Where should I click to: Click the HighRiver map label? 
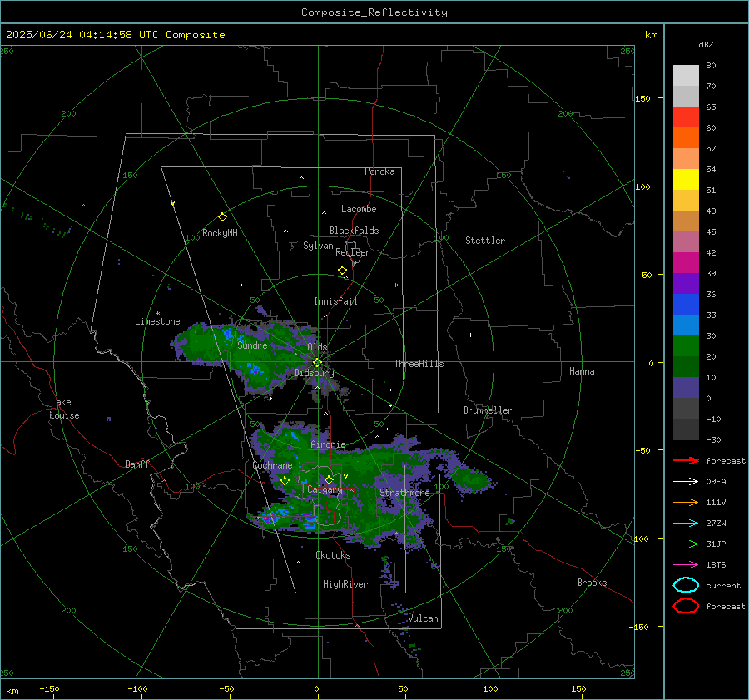click(x=345, y=584)
